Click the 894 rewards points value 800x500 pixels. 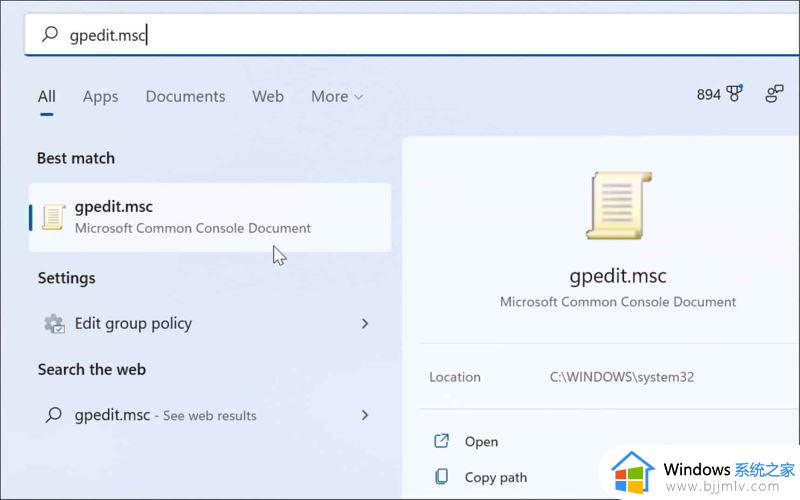point(709,94)
